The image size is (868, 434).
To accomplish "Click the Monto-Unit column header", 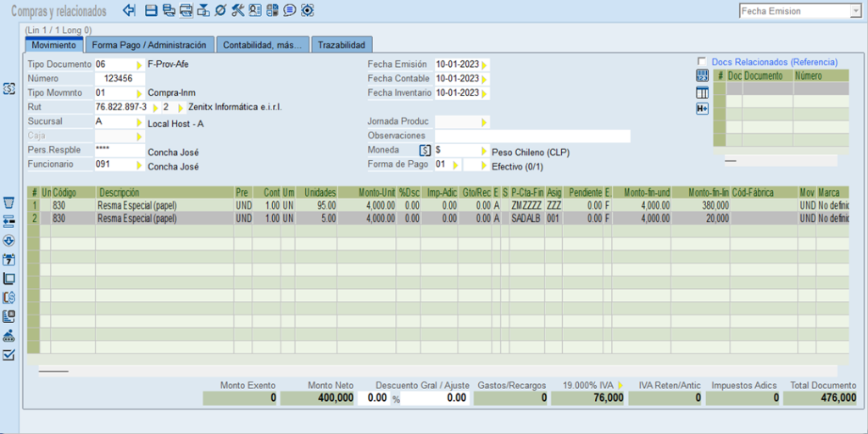I will [366, 192].
